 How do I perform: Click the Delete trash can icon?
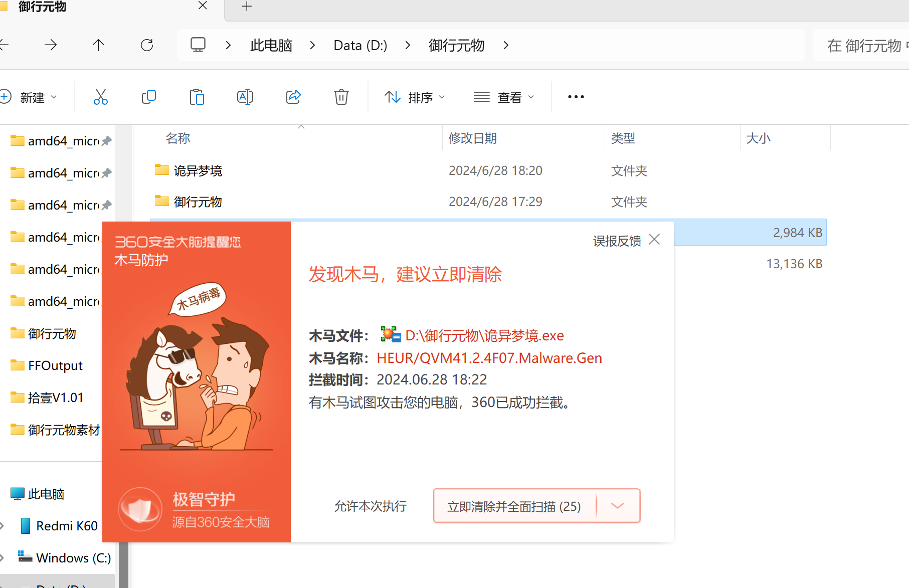coord(341,97)
